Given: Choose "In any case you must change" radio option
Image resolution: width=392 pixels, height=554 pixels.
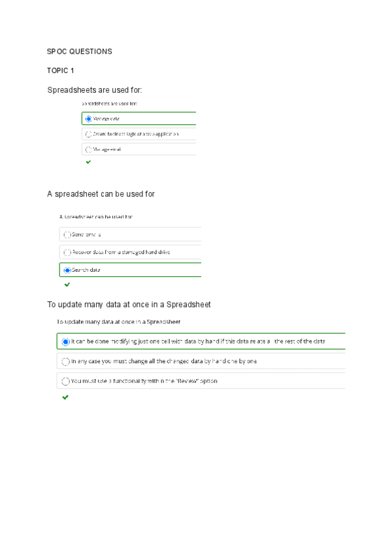Looking at the screenshot, I should [65, 361].
